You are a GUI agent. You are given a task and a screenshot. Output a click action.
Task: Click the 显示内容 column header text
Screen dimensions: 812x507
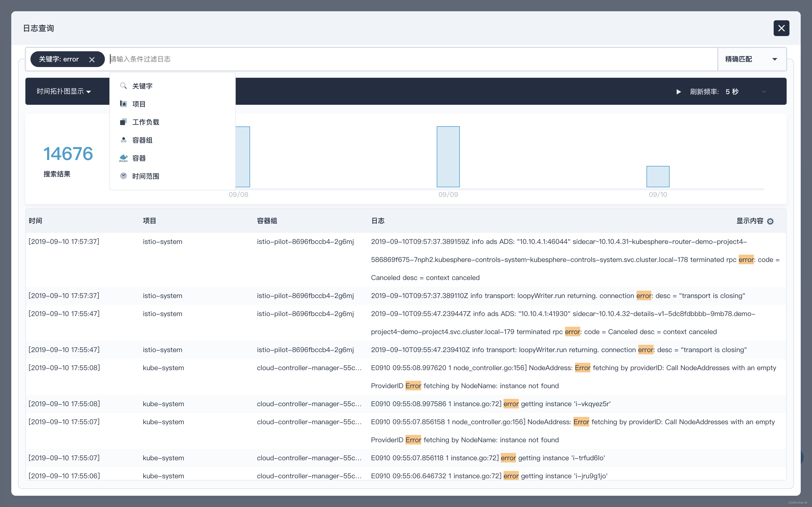(x=750, y=221)
